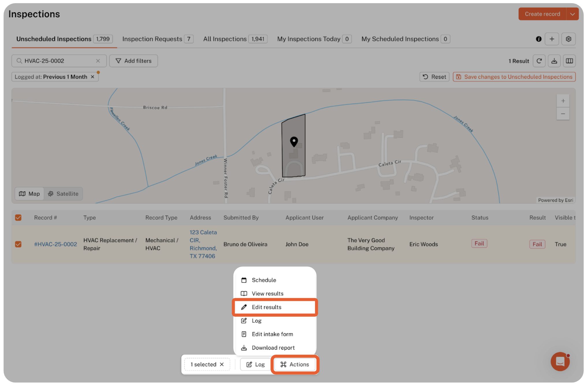Zoom in on the map
The image size is (588, 388).
(563, 101)
